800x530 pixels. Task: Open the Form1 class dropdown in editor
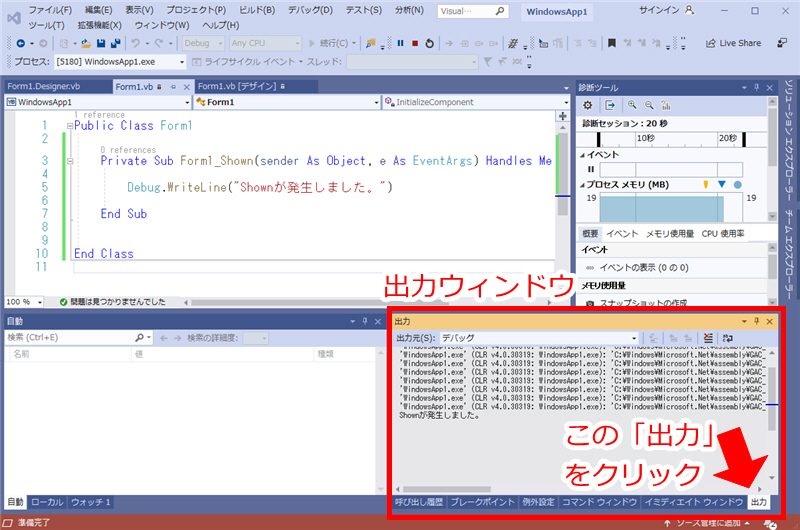click(285, 102)
